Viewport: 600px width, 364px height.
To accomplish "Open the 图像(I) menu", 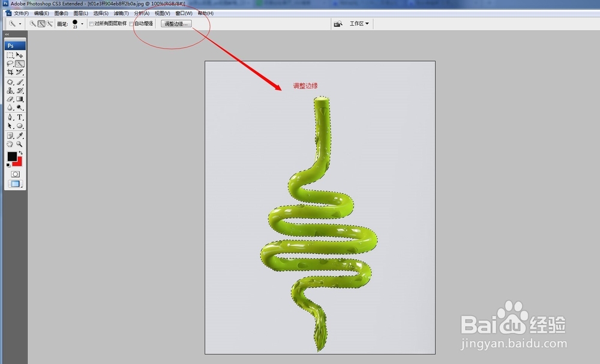I will [x=61, y=13].
